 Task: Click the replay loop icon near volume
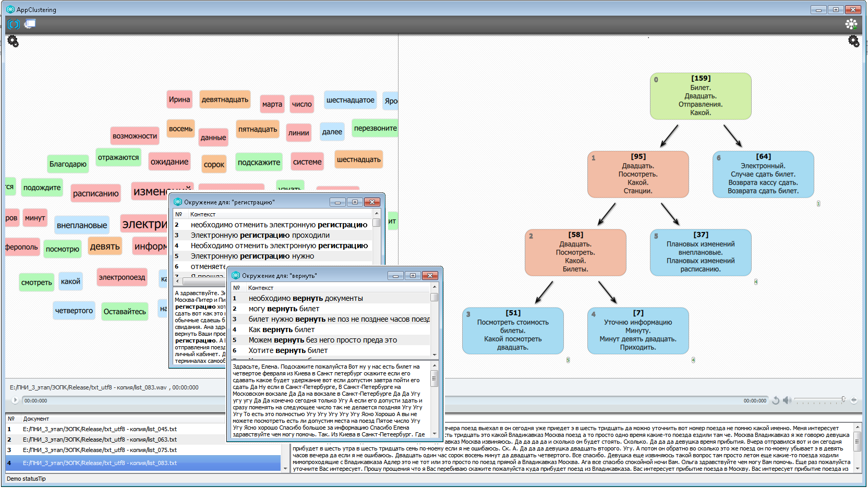[x=776, y=400]
